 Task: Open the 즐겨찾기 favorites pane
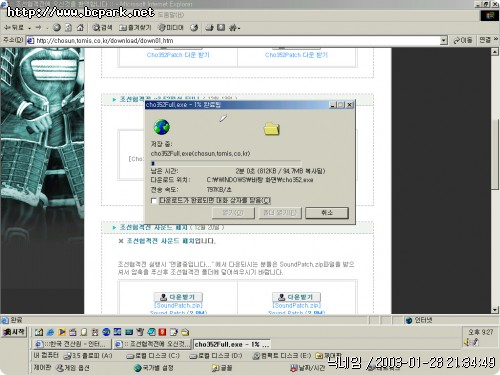(135, 28)
